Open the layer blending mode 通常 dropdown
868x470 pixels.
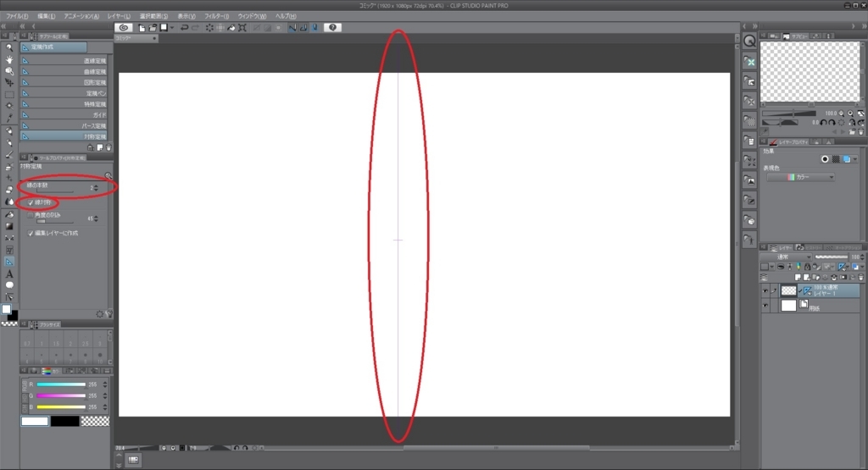coord(786,257)
